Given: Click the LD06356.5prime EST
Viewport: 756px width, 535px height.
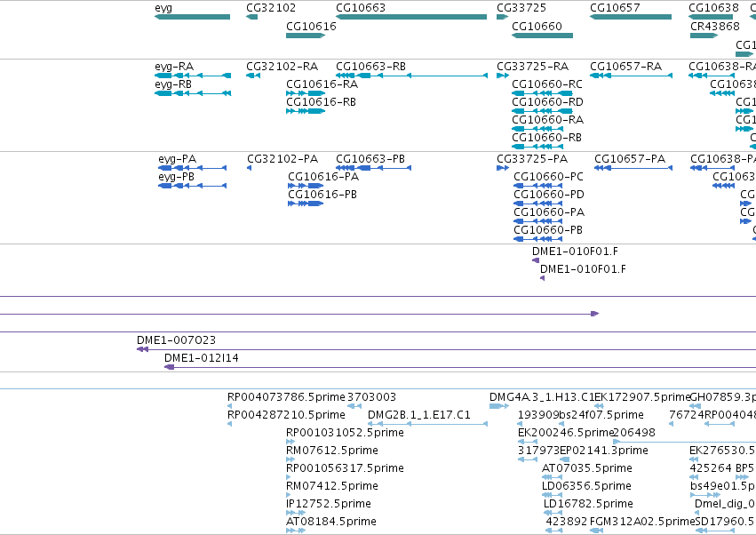Looking at the screenshot, I should tap(552, 495).
